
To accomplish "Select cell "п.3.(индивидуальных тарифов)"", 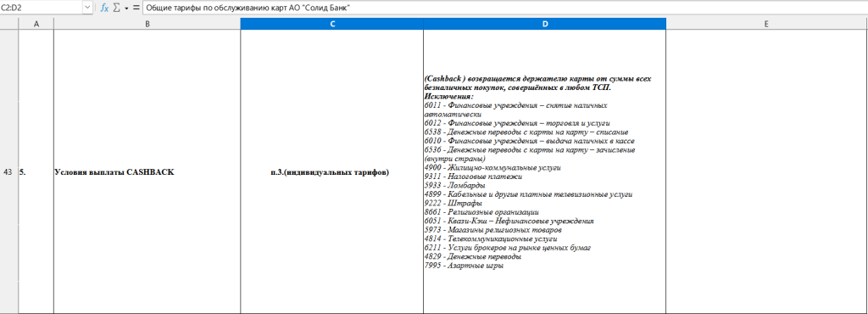I will [331, 171].
